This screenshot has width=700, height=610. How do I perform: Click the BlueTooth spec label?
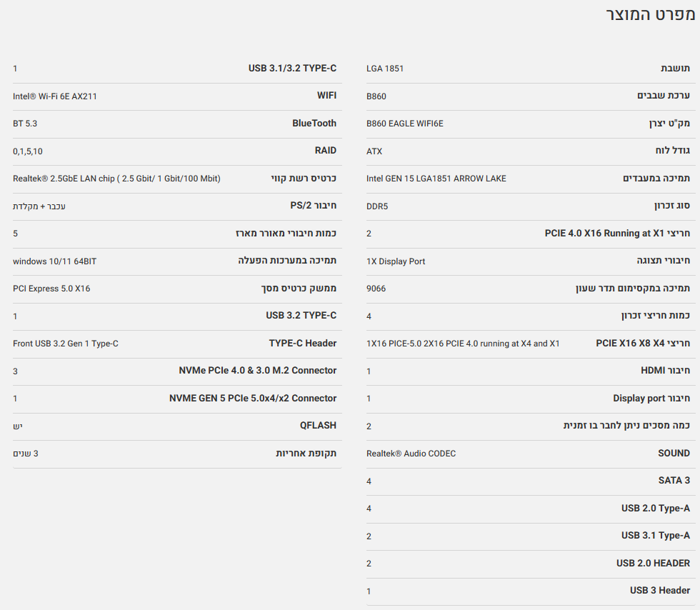314,123
